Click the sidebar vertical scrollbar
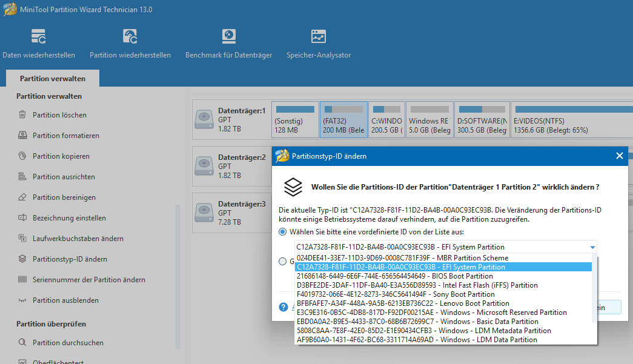Image resolution: width=633 pixels, height=364 pixels. (x=178, y=276)
